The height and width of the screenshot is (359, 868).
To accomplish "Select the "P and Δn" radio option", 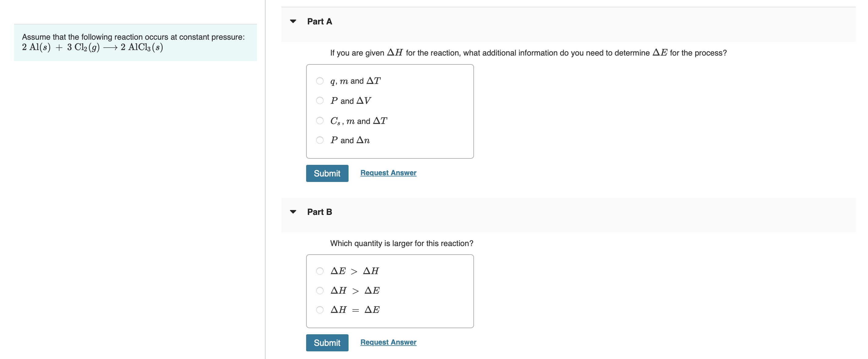I will pos(320,140).
